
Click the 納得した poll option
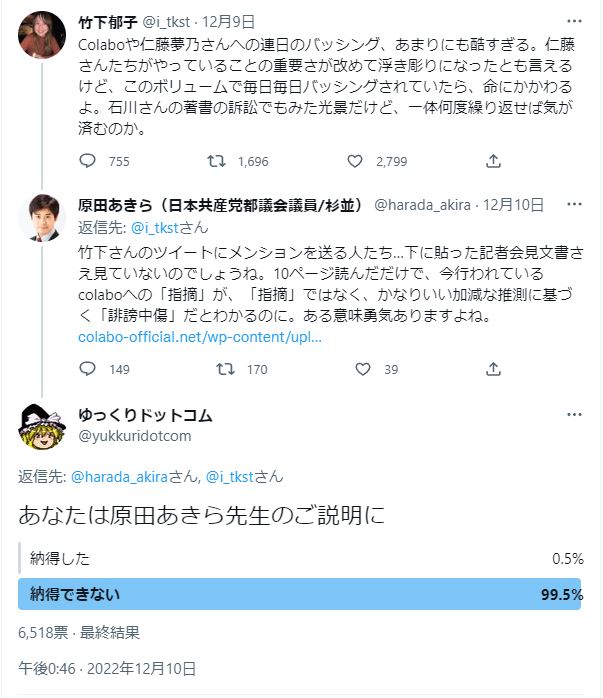point(300,556)
